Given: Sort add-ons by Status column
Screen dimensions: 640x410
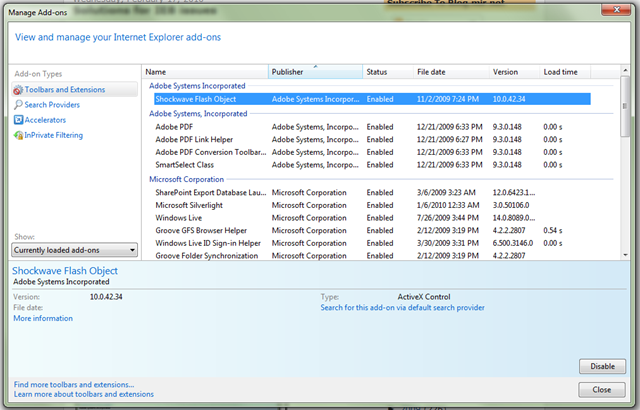Looking at the screenshot, I should pos(387,72).
